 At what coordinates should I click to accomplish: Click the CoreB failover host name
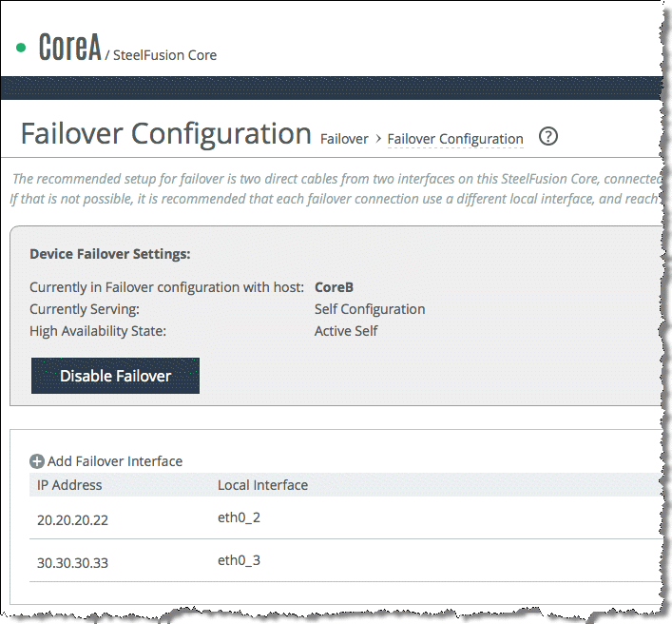coord(334,287)
